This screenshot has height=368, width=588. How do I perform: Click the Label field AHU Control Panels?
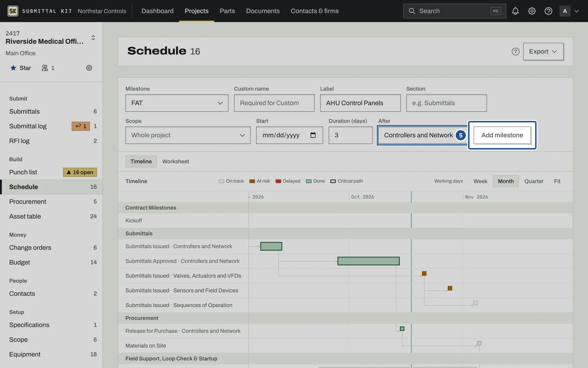tap(360, 103)
